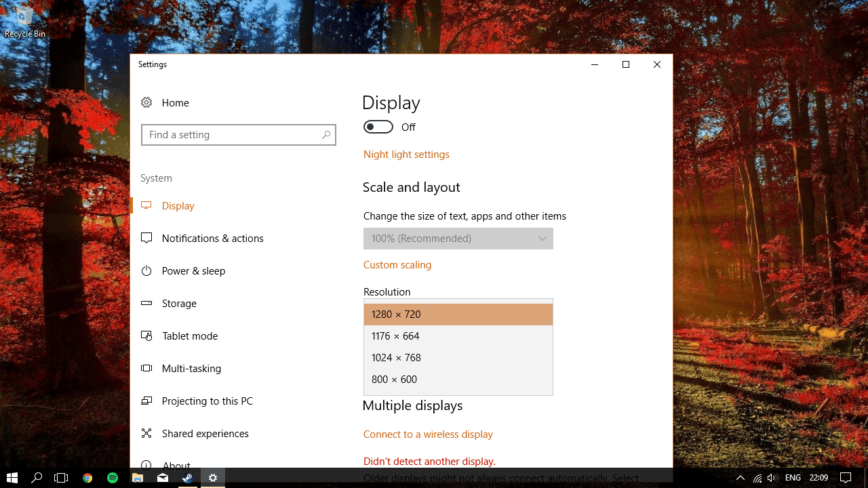Open File Explorer from the taskbar

click(138, 478)
